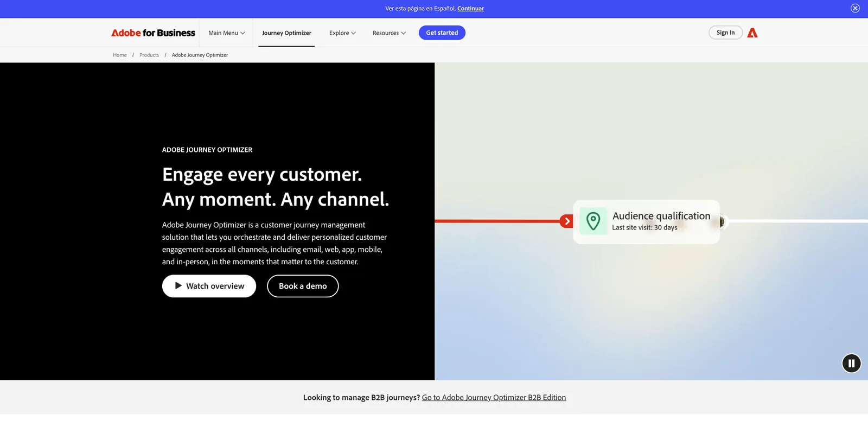
Task: Go to Products breadcrumb
Action: tap(149, 55)
